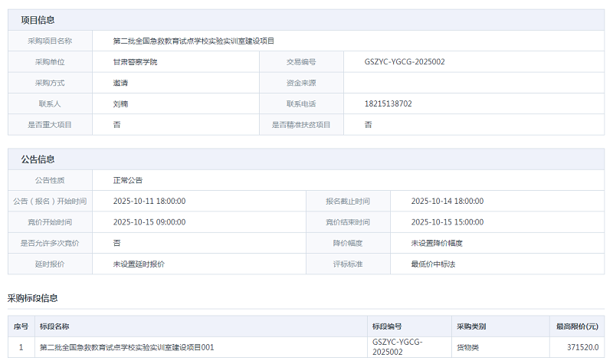Open the section named 第二批全国急救教育试点学校实验实训室建设项目001
This screenshot has width=613, height=364.
coord(126,347)
